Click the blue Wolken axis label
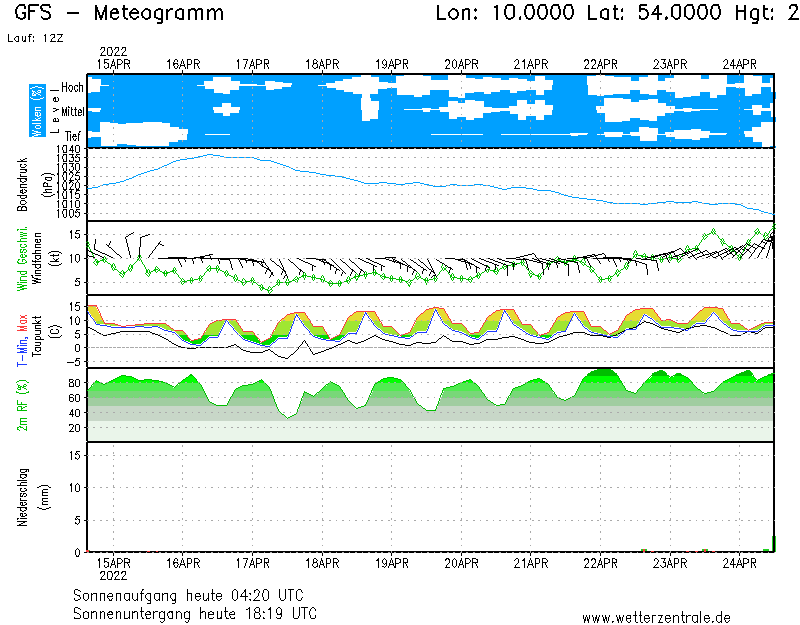 click(37, 110)
